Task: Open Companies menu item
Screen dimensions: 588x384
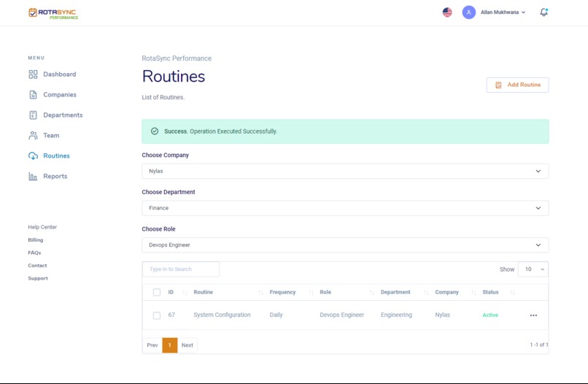Action: click(60, 95)
